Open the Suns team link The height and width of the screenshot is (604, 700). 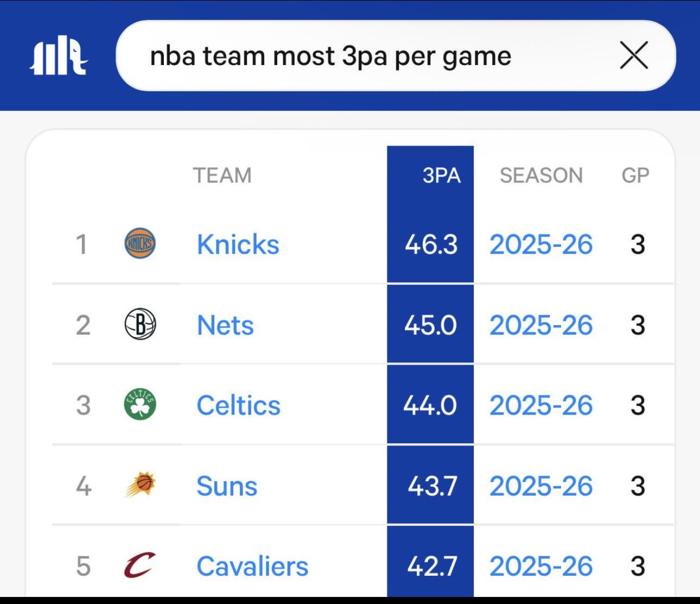point(227,486)
